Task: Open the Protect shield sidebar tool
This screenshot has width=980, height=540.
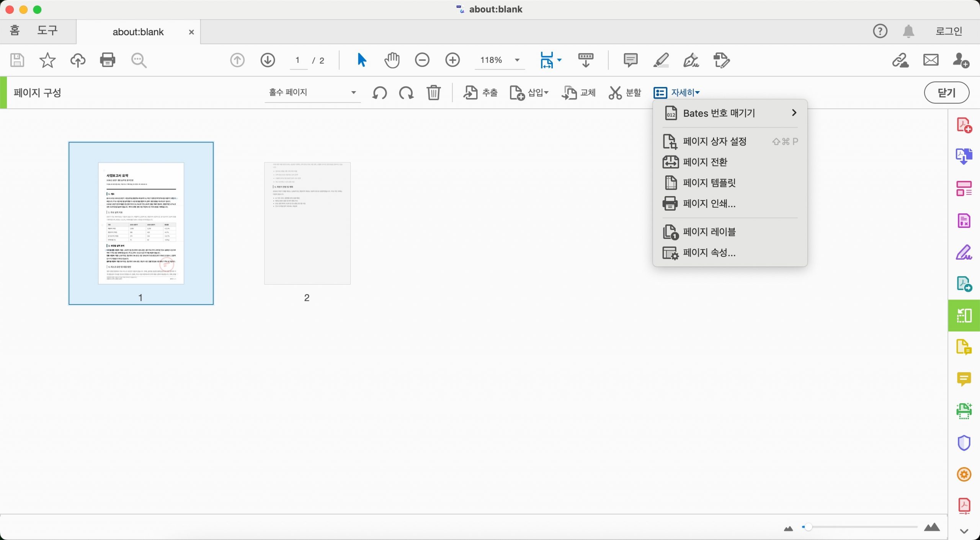Action: (964, 443)
